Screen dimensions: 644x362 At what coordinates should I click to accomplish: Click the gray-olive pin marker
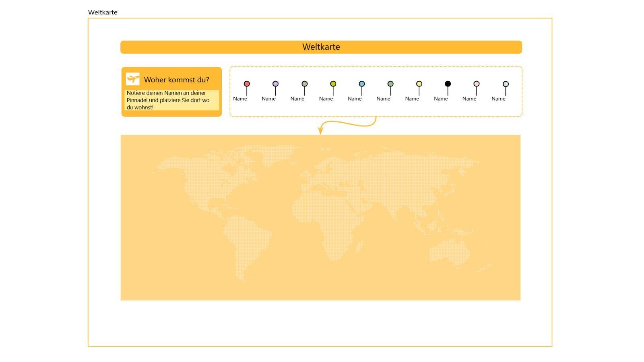[304, 84]
